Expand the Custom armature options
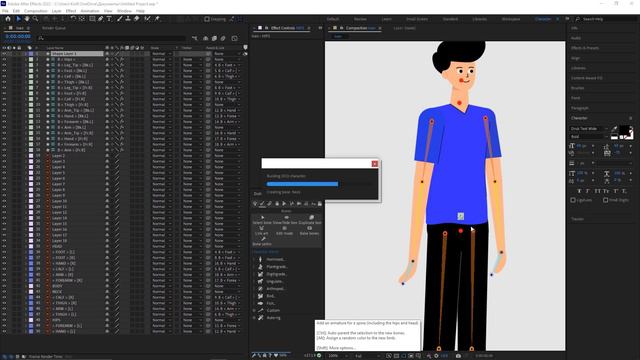 coord(254,311)
